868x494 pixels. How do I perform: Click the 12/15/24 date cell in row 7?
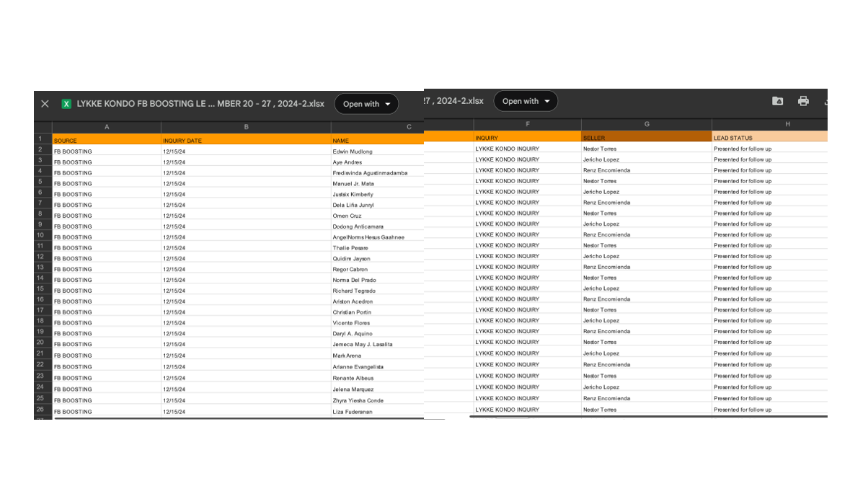point(246,205)
